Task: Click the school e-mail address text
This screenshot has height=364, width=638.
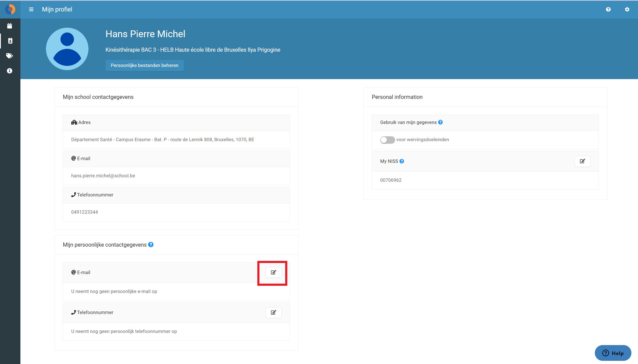Action: click(103, 176)
